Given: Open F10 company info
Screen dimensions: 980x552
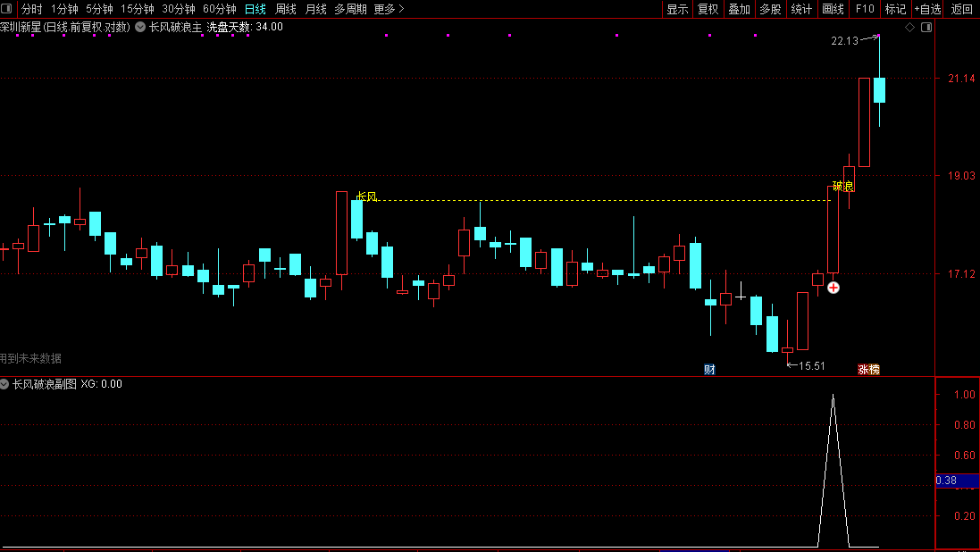Looking at the screenshot, I should click(865, 9).
